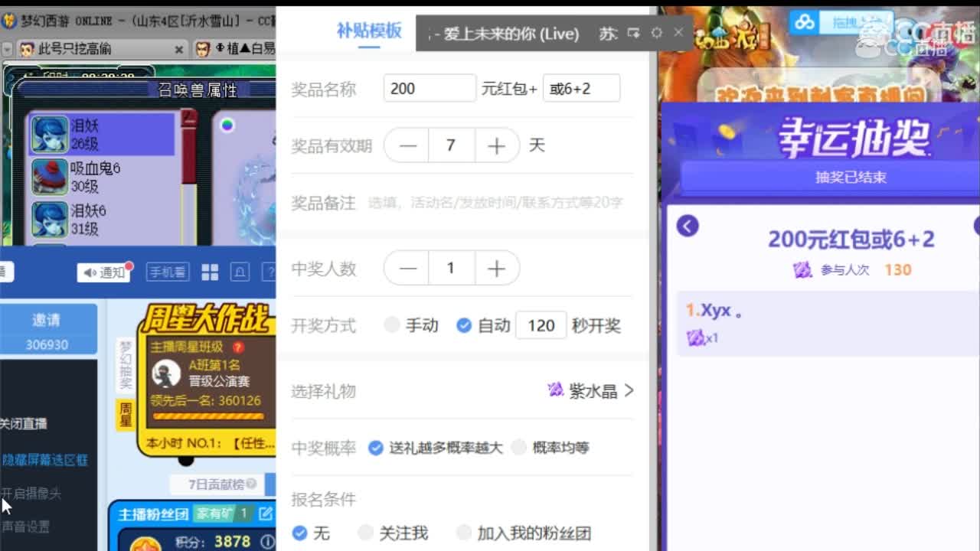Viewport: 980px width, 551px height.
Task: Click the 家有矿 fan badge
Action: (x=223, y=514)
